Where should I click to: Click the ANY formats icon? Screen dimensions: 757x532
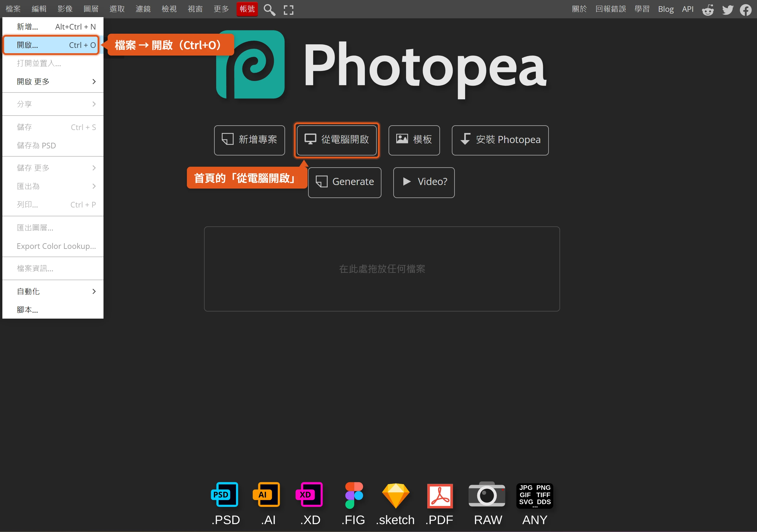[534, 496]
